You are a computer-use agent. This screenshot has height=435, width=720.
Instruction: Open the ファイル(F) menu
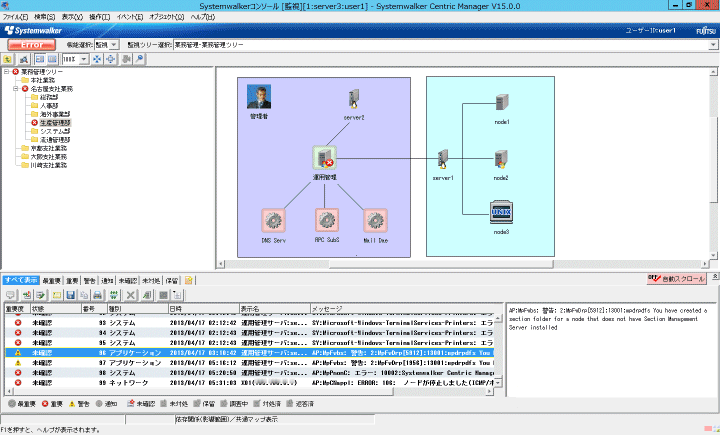(x=15, y=17)
